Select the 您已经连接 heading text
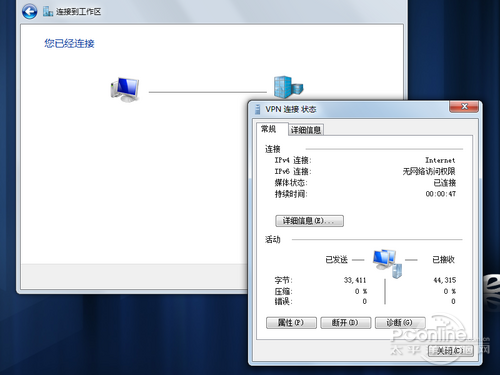The height and width of the screenshot is (375, 500). (69, 43)
